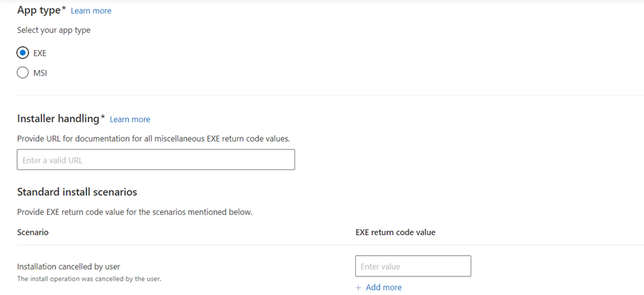Click the MSI option label text
This screenshot has width=644, height=295.
tap(40, 74)
